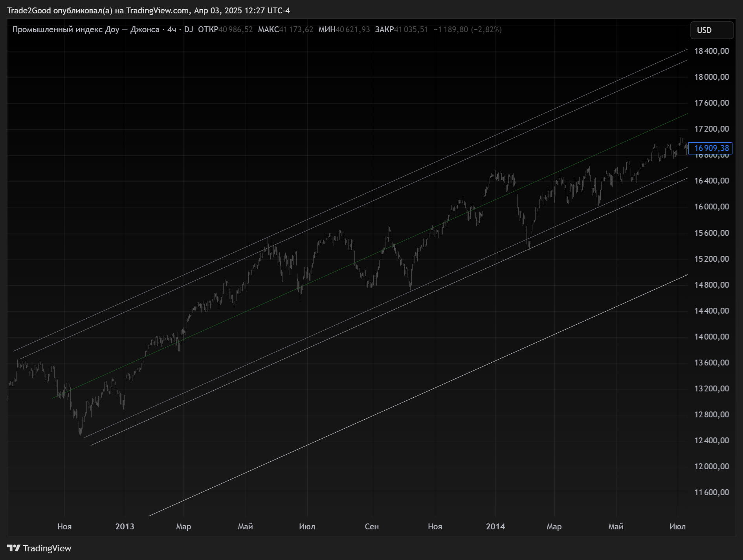
Task: Click the 18 400,00 price axis level
Action: (711, 51)
